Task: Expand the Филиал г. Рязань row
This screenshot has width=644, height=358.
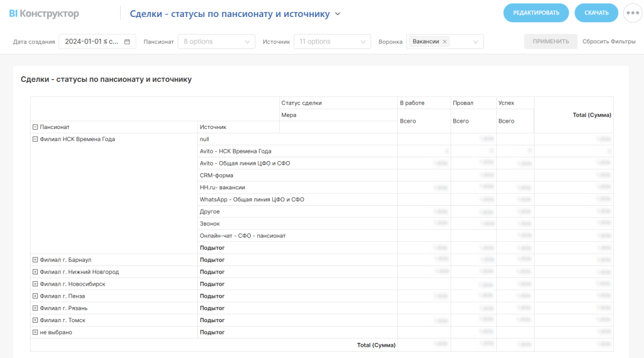Action: point(35,308)
